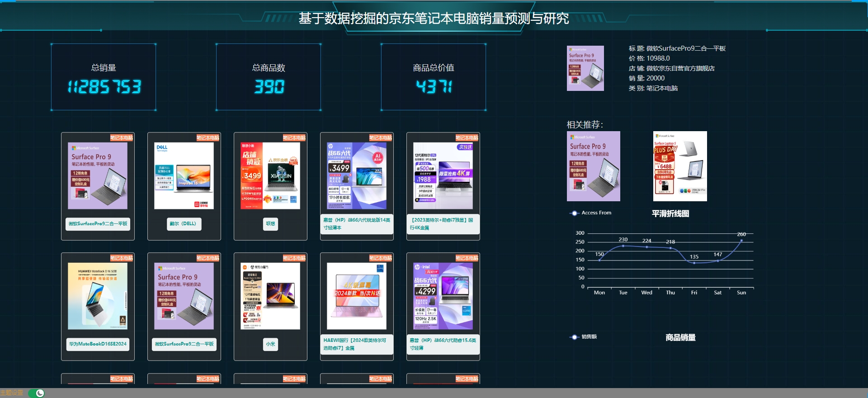Open the HAEWI国行 [2024款英特尔] product title

(357, 344)
